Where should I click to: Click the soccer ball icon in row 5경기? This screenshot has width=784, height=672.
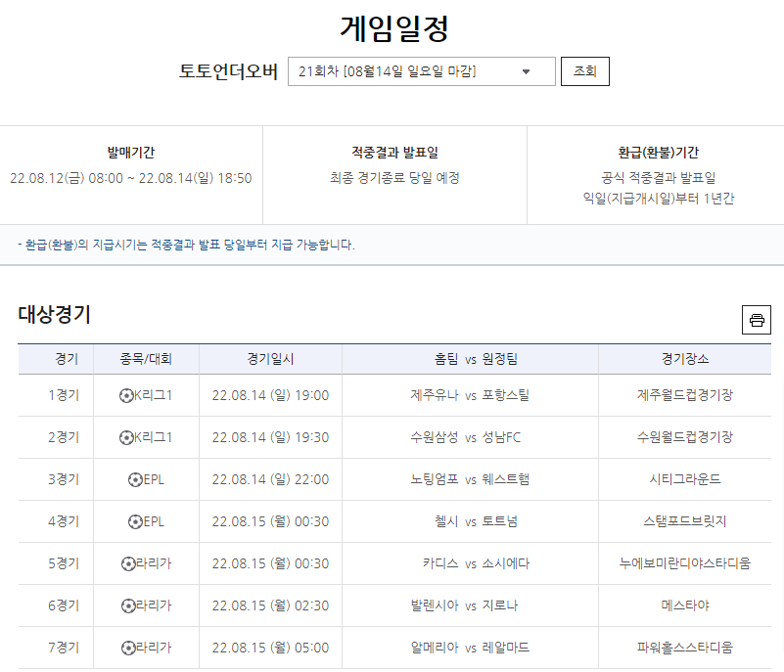[x=128, y=563]
